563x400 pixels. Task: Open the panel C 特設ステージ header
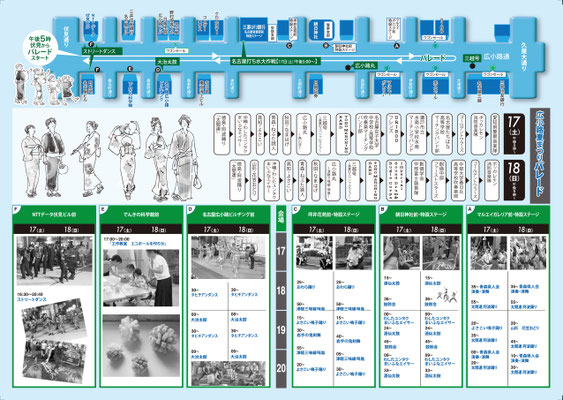click(334, 215)
